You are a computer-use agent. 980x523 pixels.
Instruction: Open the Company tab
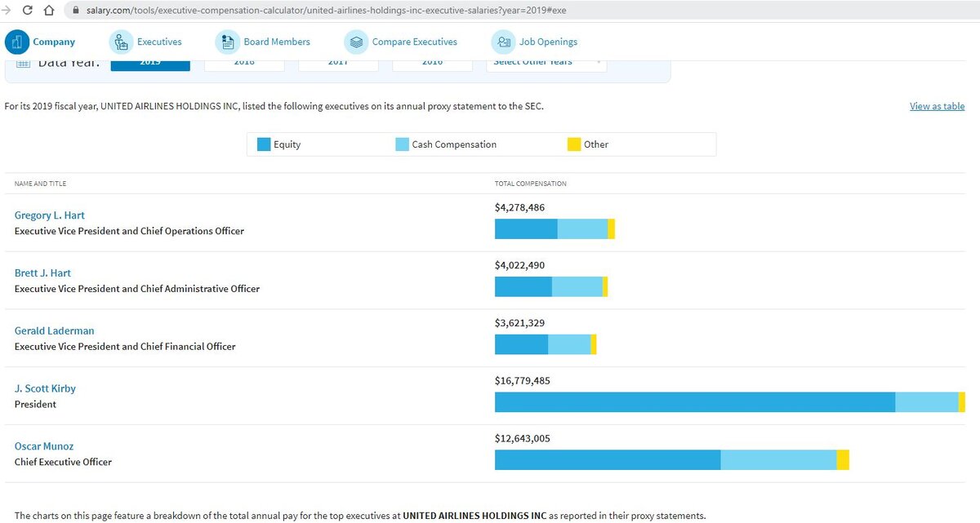point(54,42)
